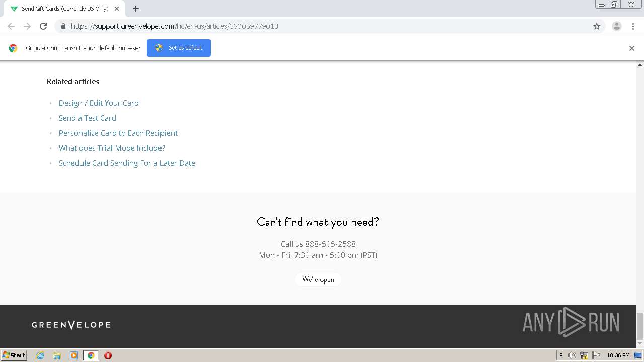This screenshot has width=644, height=362.
Task: Click the tab favicon of Send Gift Cards
Action: [x=14, y=9]
